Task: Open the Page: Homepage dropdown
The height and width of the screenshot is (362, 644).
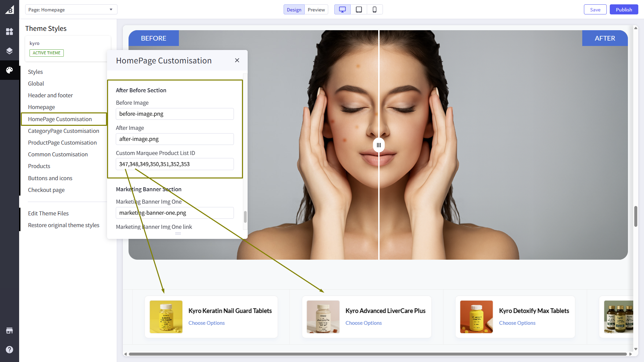Action: tap(71, 10)
